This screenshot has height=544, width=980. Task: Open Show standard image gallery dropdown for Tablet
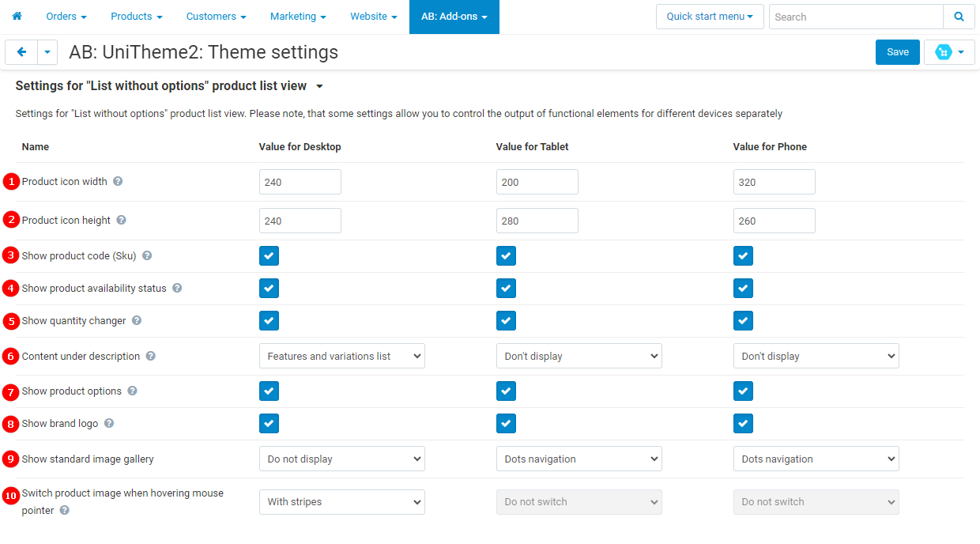pos(579,459)
